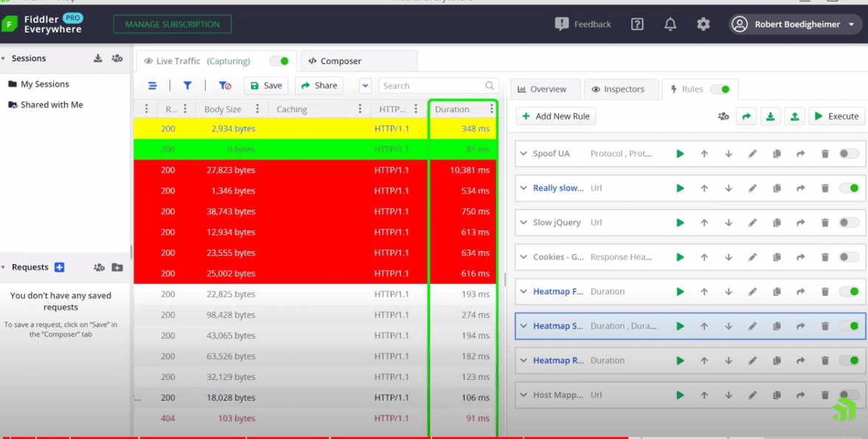Viewport: 868px width, 439px height.
Task: Export rules with upload icon
Action: [x=794, y=117]
